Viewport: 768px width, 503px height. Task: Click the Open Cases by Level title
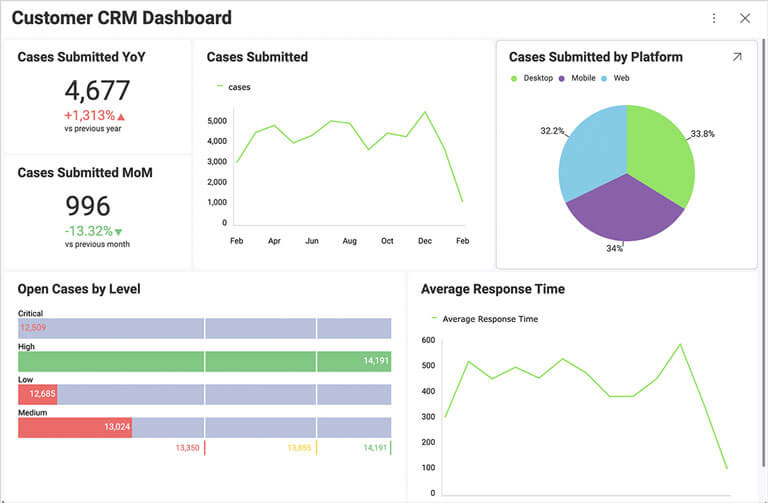pyautogui.click(x=79, y=289)
